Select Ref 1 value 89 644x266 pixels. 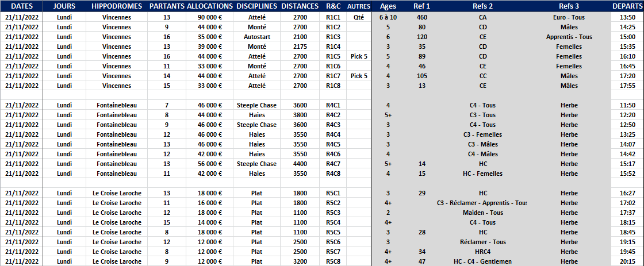point(421,56)
